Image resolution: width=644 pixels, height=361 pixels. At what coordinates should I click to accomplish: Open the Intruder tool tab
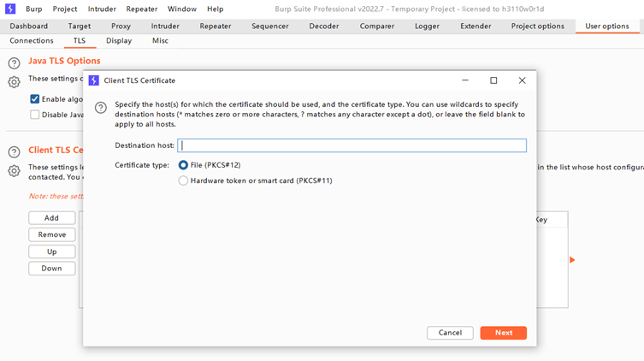click(165, 27)
